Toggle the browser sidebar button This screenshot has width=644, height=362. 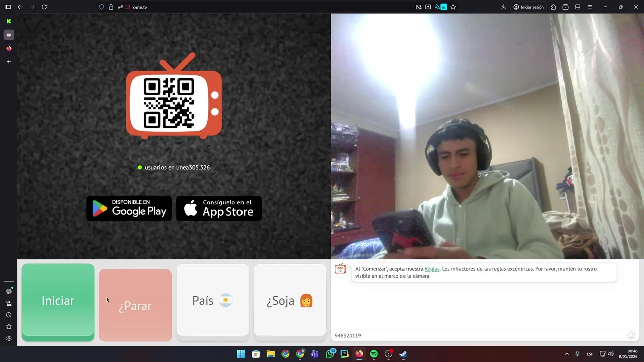[x=8, y=7]
